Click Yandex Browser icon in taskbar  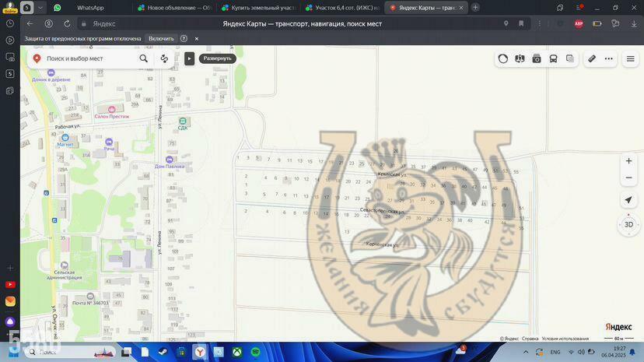[x=200, y=352]
